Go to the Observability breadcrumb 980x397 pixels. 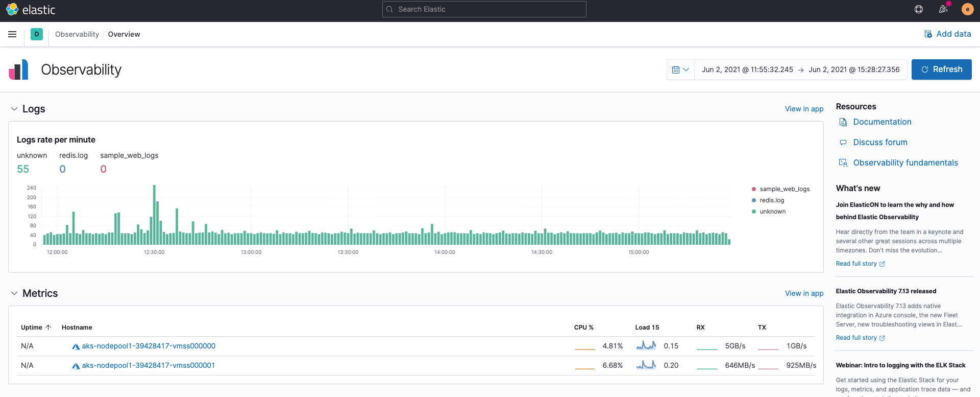(77, 34)
